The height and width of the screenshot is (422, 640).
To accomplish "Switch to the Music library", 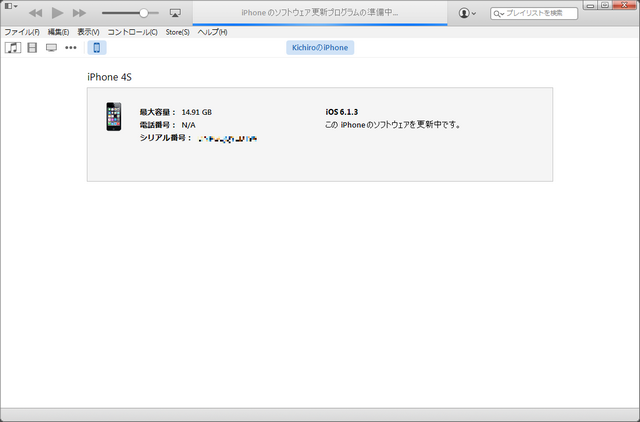I will point(13,48).
